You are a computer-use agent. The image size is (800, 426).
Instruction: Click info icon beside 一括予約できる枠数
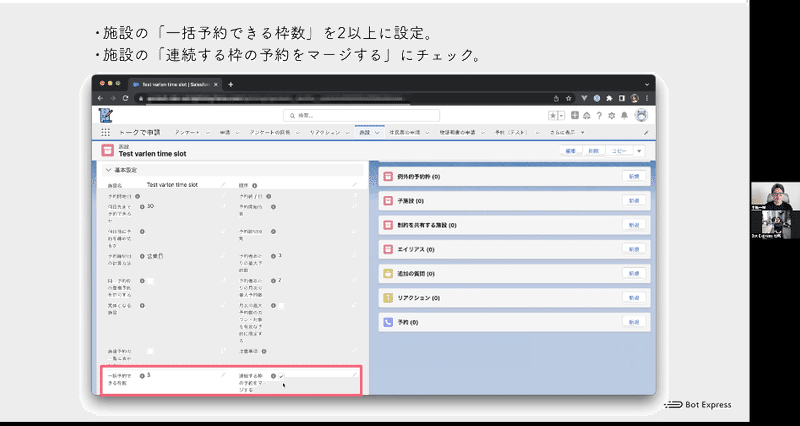(142, 376)
